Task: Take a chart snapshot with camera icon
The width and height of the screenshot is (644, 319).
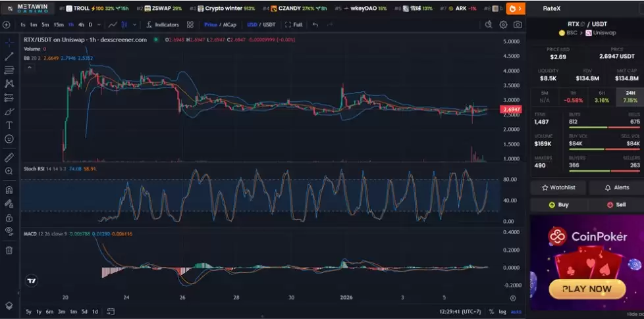Action: [518, 24]
